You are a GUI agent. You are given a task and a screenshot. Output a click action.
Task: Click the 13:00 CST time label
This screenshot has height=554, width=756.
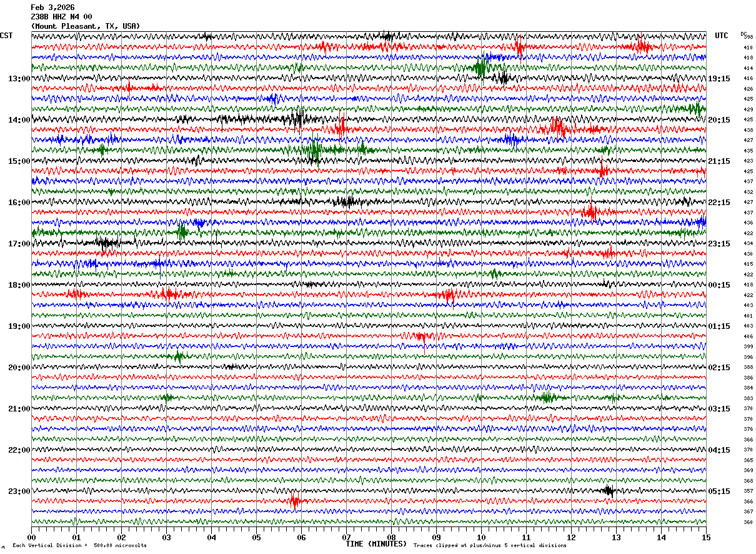(x=19, y=79)
